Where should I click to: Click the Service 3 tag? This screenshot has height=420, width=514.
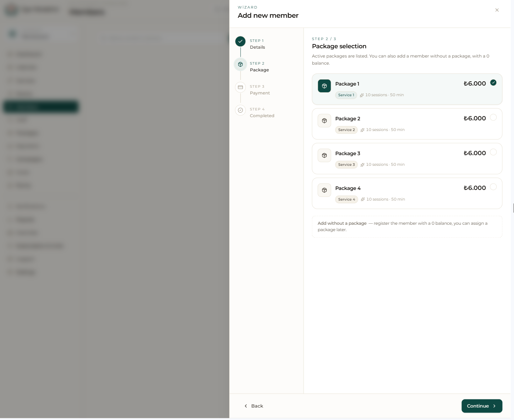(346, 165)
